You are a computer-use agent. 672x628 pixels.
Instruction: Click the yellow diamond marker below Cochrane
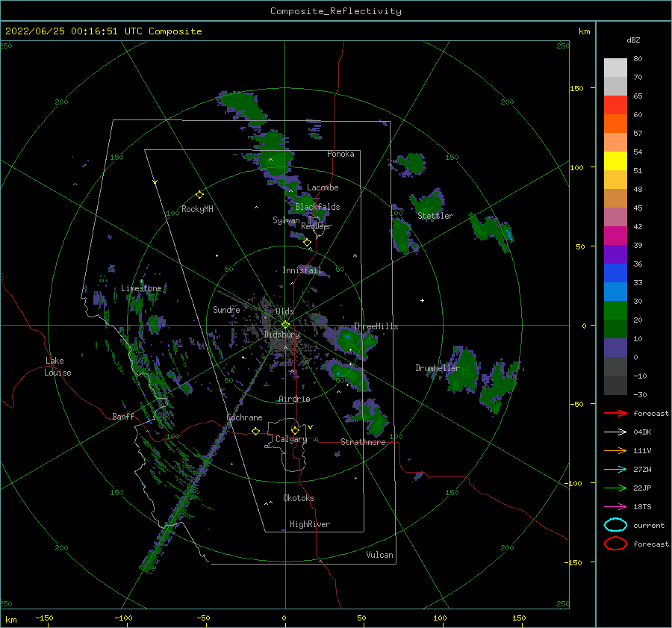click(x=256, y=432)
